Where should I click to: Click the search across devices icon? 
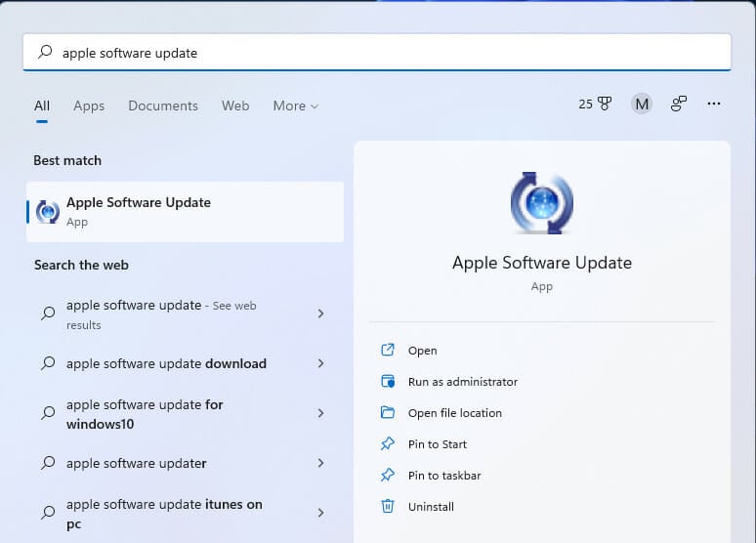pos(679,104)
